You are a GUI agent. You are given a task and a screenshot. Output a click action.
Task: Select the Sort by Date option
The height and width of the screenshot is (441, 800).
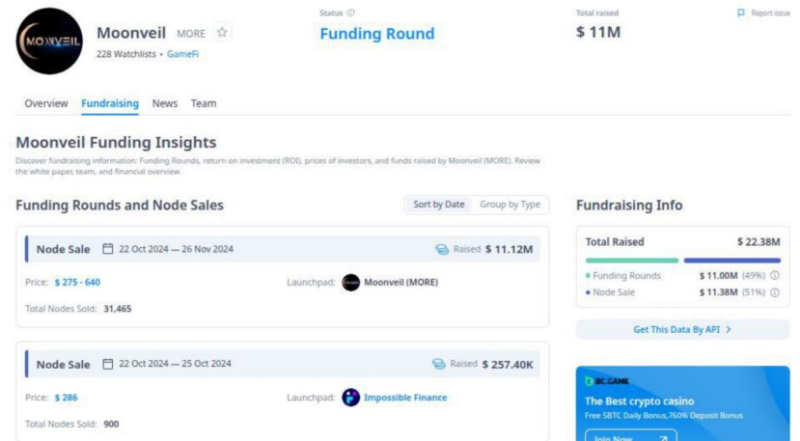click(x=439, y=205)
